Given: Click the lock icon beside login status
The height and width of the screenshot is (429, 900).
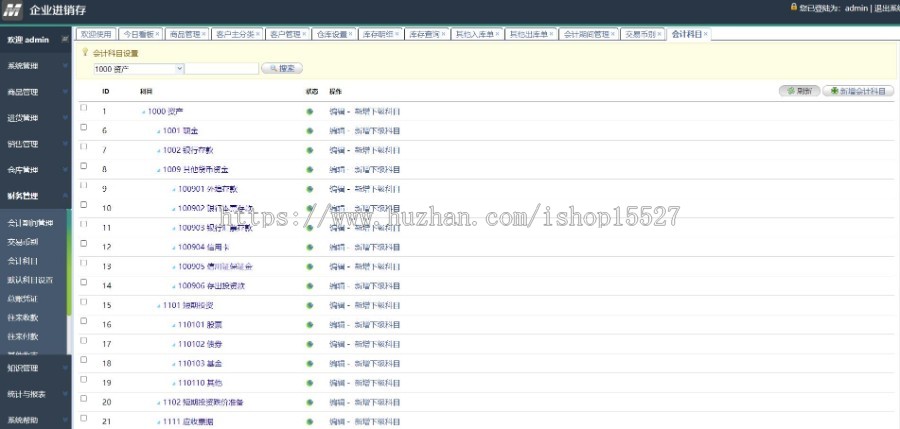Looking at the screenshot, I should pyautogui.click(x=794, y=7).
